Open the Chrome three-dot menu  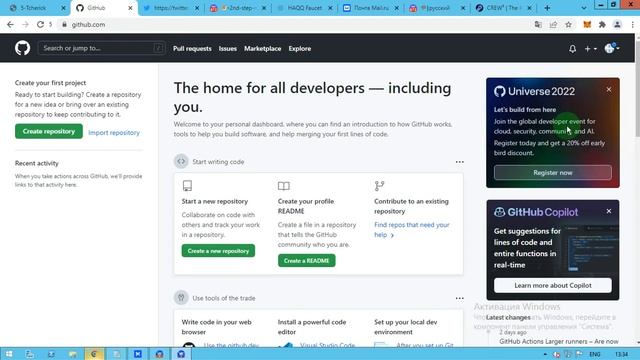point(632,24)
